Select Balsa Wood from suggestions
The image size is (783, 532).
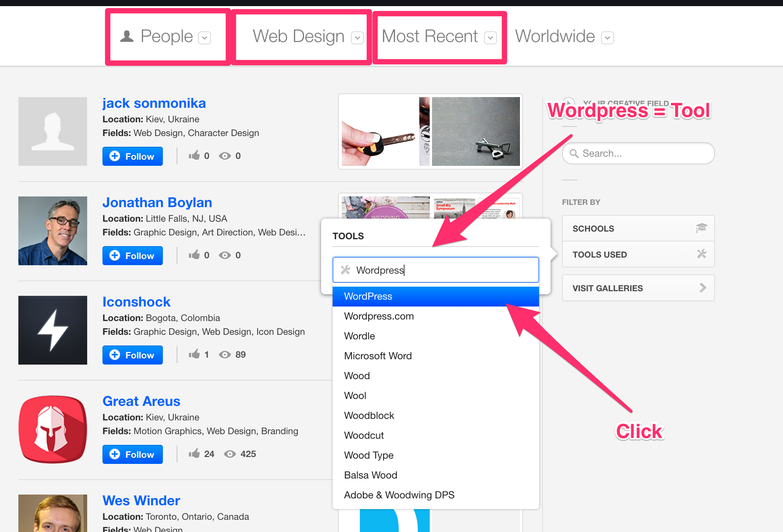pyautogui.click(x=435, y=475)
